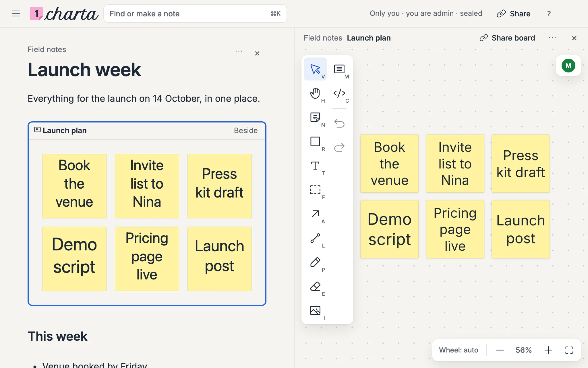Choose the sticky note tool
588x368 pixels.
(x=315, y=117)
